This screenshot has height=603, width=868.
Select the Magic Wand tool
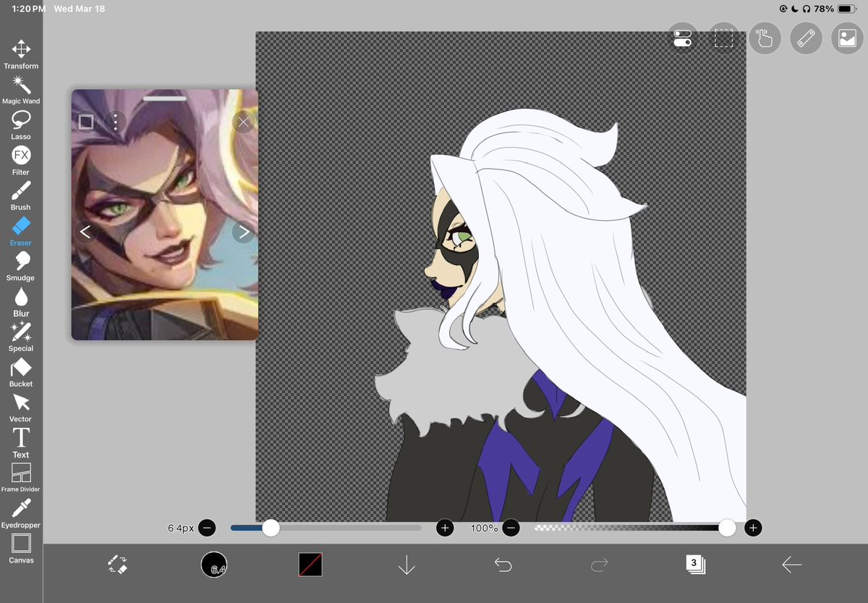21,90
